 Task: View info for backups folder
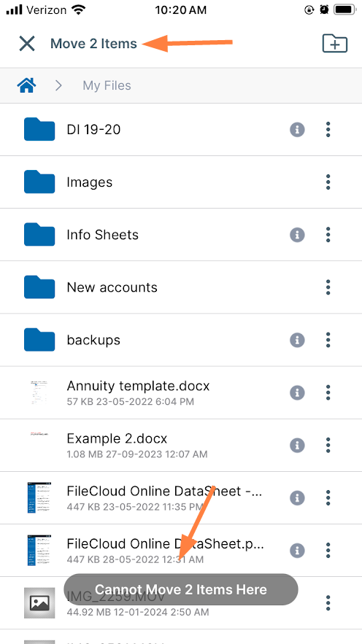click(297, 340)
